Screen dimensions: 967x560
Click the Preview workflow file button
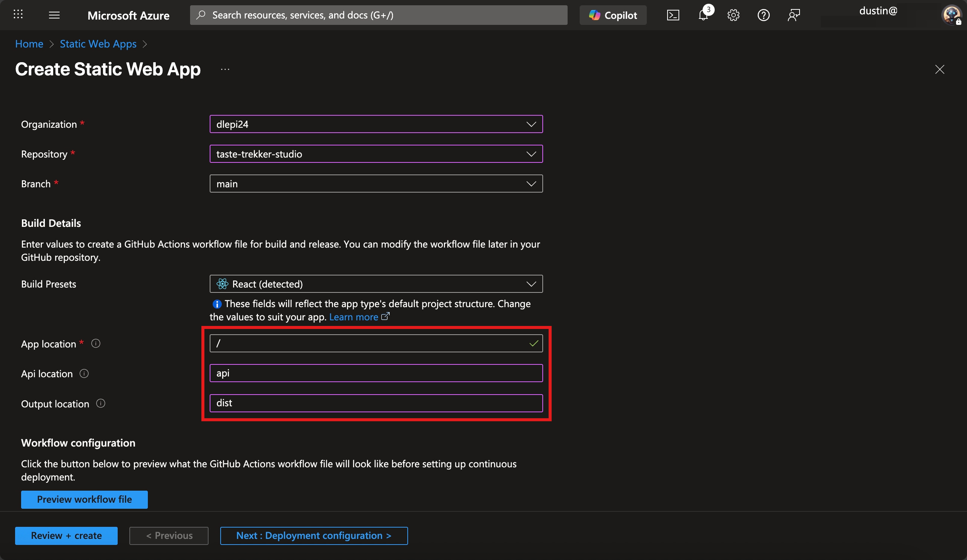84,499
